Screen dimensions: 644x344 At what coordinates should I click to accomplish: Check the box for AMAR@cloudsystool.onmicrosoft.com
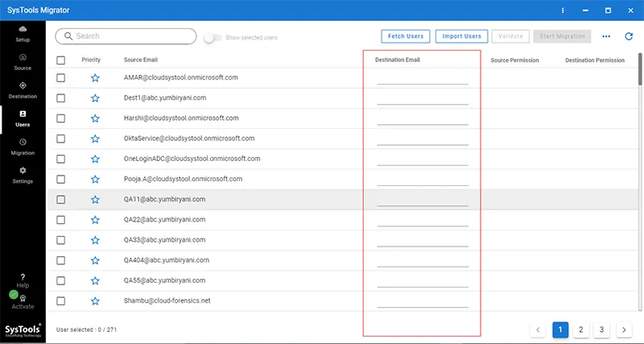(x=61, y=77)
